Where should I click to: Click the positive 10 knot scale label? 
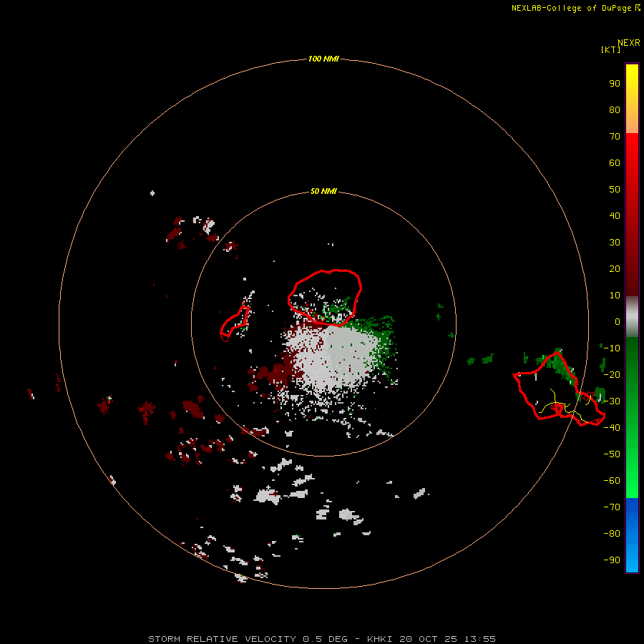[x=615, y=296]
